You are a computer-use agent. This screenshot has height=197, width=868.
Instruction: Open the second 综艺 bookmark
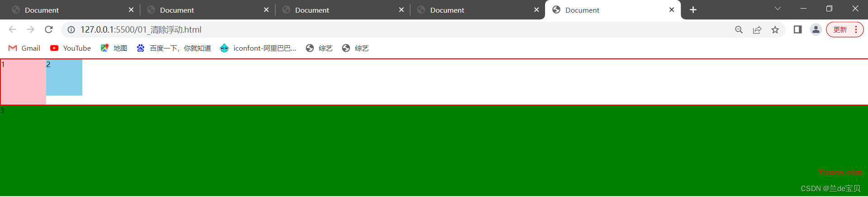tap(355, 48)
